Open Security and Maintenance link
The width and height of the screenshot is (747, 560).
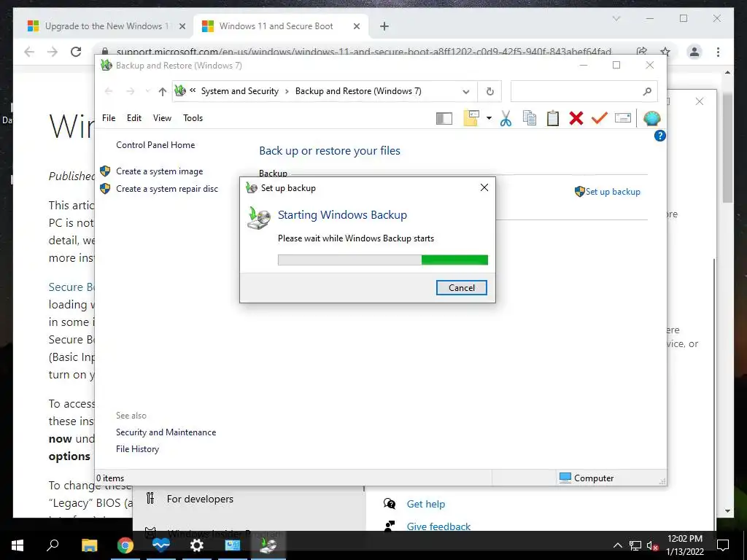pos(166,432)
